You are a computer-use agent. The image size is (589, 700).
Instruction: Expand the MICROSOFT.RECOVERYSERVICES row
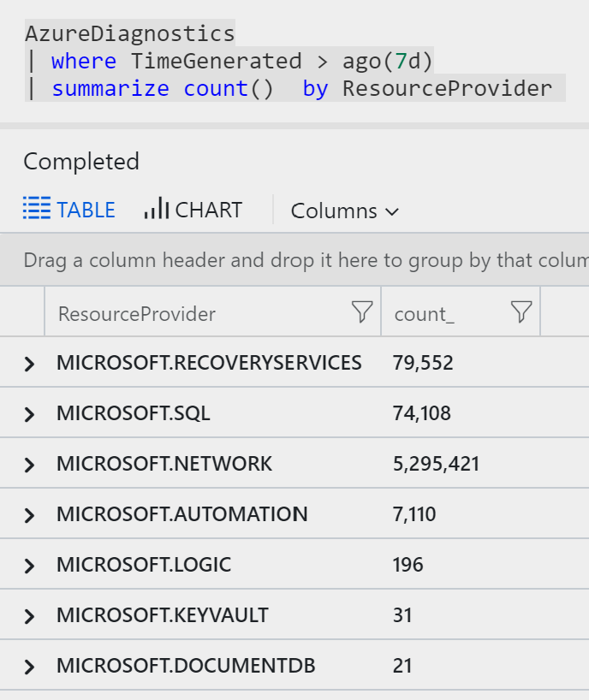tap(29, 364)
